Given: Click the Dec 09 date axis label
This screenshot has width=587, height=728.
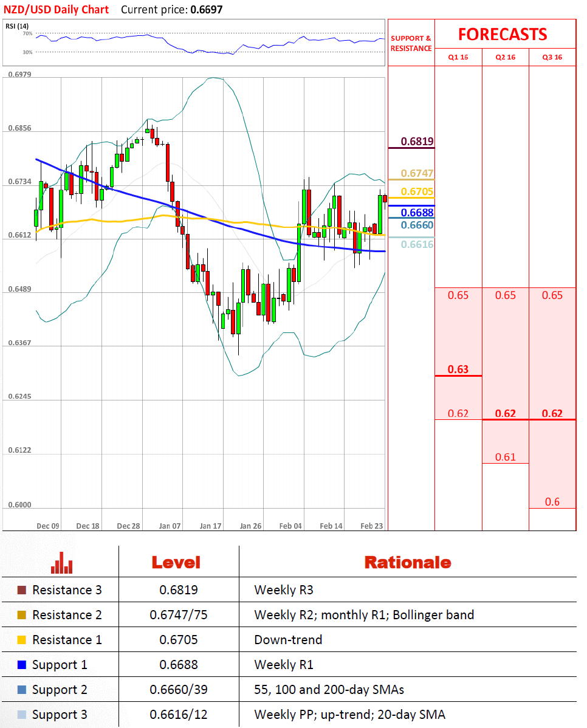Looking at the screenshot, I should tap(48, 526).
